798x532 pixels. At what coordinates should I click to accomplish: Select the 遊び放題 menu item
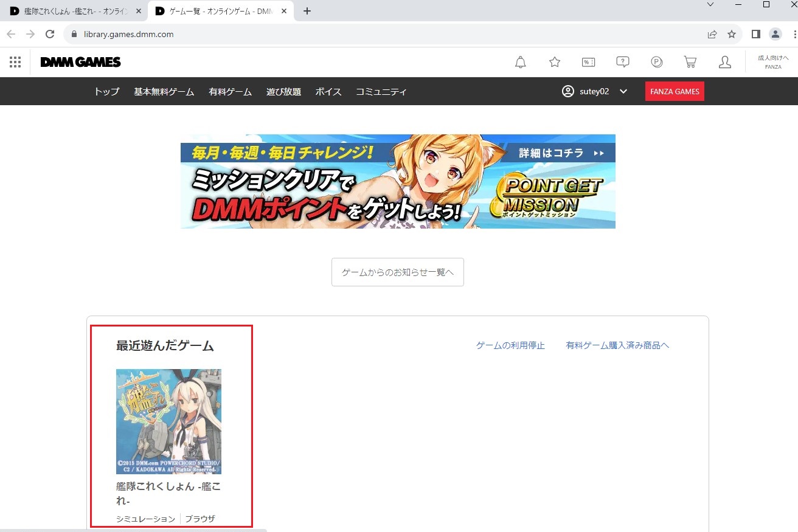pyautogui.click(x=283, y=92)
